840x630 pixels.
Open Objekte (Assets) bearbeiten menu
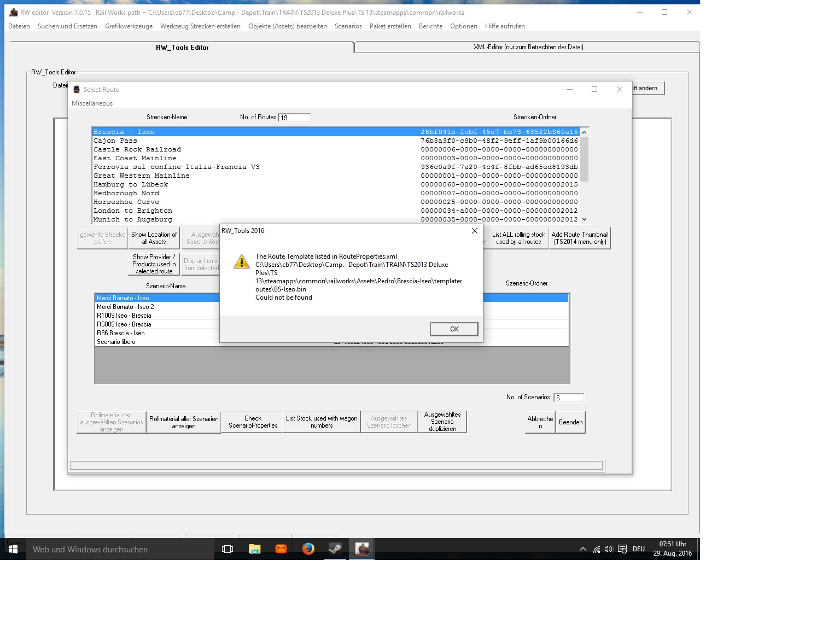288,26
